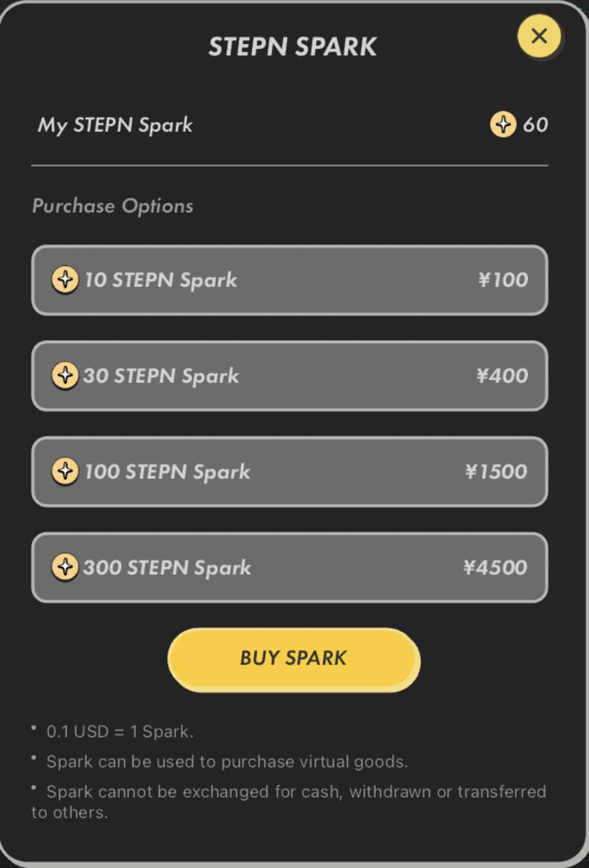Image resolution: width=589 pixels, height=868 pixels.
Task: Click the ¥1500 price
Action: [496, 471]
